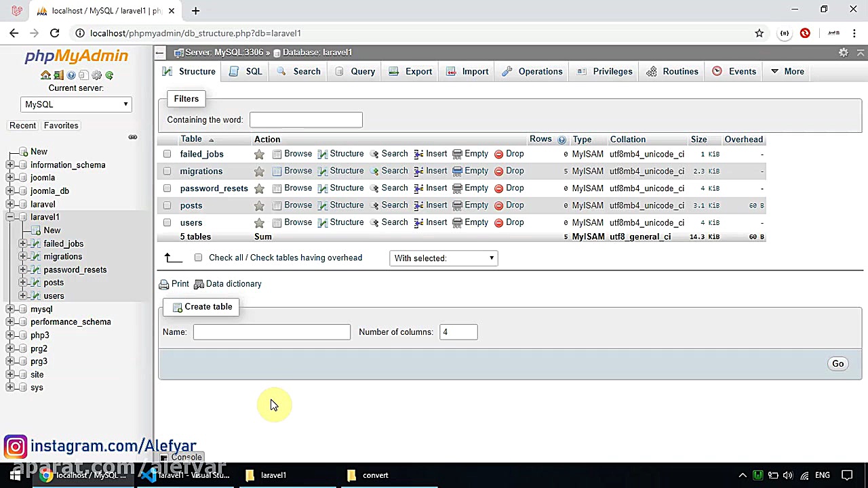Select the migrations table checkbox
Image resolution: width=868 pixels, height=488 pixels.
167,171
